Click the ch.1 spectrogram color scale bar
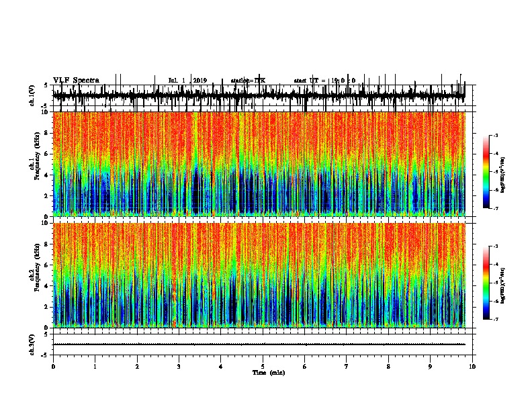The width and height of the screenshot is (532, 411). pos(486,172)
